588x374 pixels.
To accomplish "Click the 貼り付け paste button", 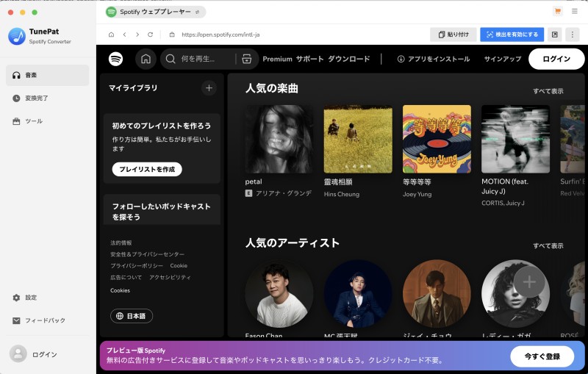I will (x=453, y=35).
